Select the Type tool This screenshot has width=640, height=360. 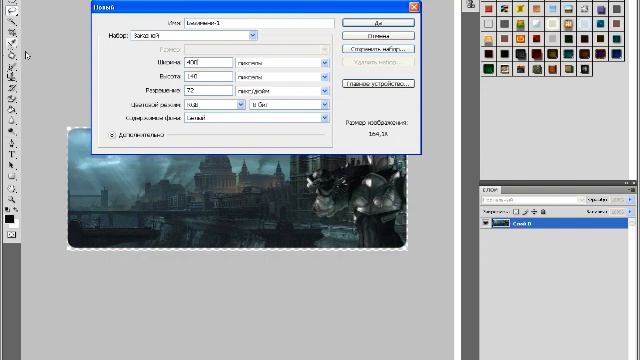pos(11,153)
